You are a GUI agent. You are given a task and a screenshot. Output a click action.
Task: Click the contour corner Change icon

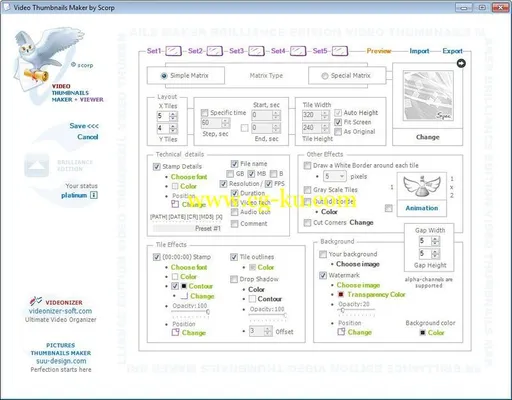click(184, 296)
